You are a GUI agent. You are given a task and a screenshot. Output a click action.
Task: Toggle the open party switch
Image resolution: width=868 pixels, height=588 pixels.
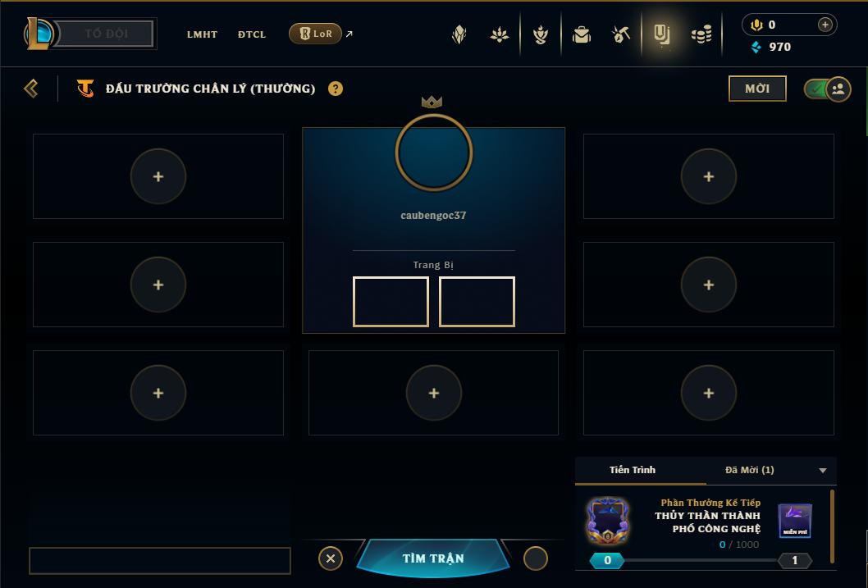pyautogui.click(x=827, y=89)
